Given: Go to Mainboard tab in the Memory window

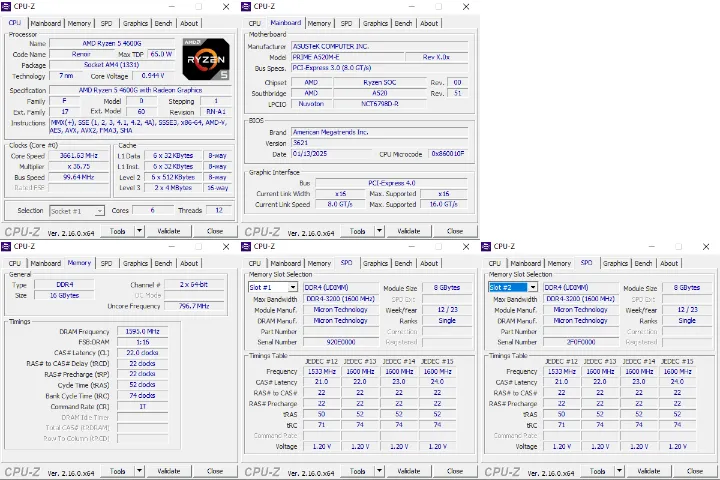Looking at the screenshot, I should point(45,263).
